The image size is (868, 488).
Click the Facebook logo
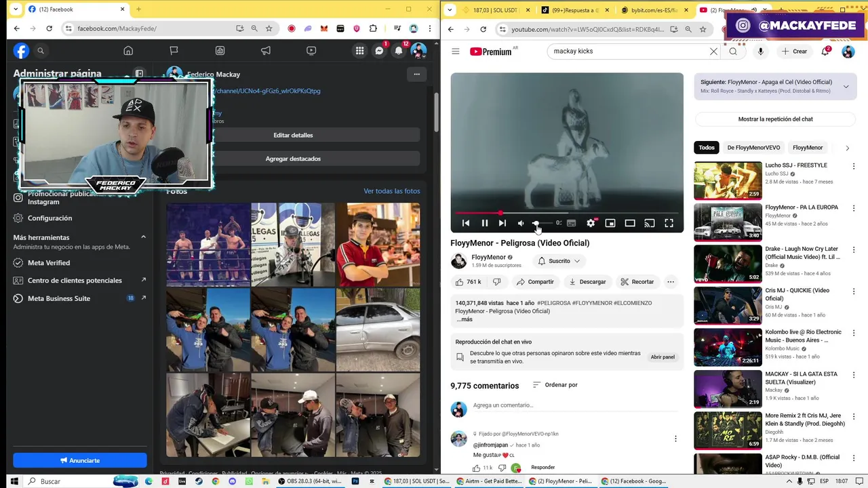(x=22, y=51)
